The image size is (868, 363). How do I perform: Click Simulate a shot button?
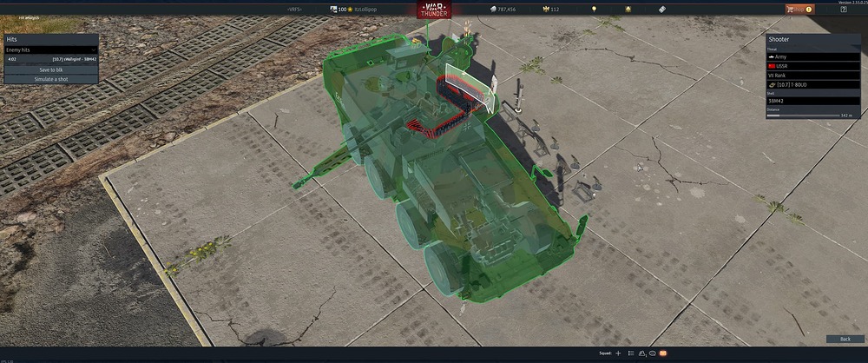tap(49, 79)
